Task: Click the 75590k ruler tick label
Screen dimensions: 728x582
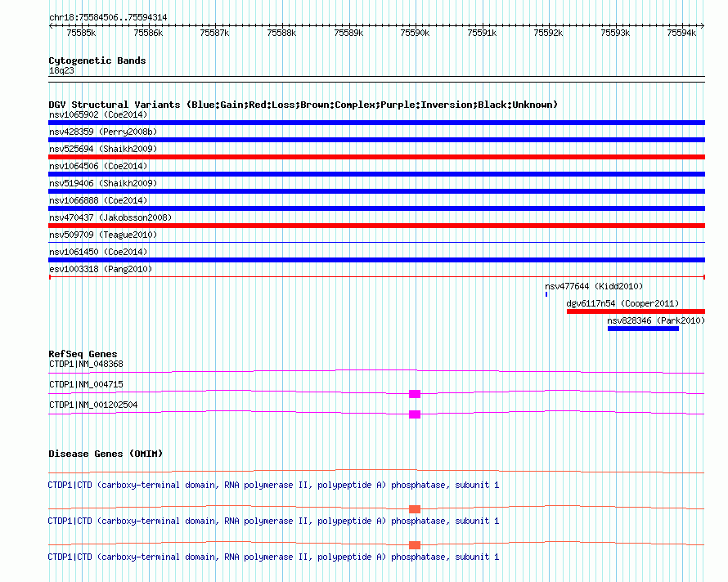Action: (x=415, y=34)
